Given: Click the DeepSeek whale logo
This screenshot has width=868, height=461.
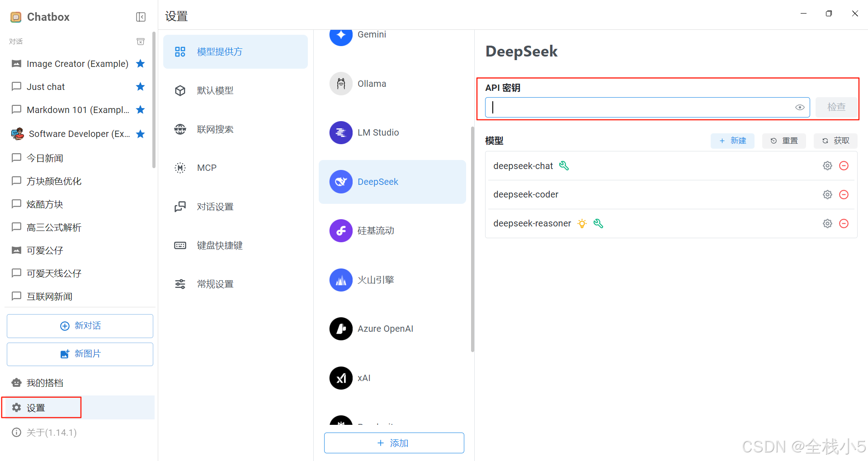Looking at the screenshot, I should coord(341,182).
